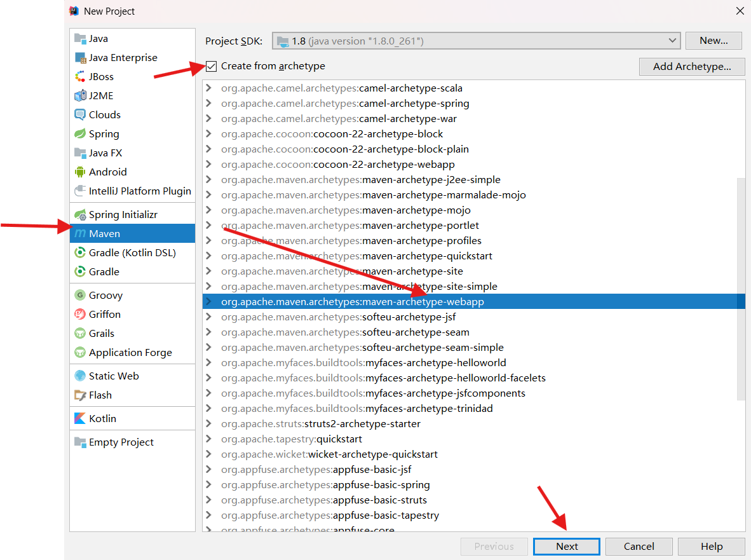
Task: Click the Maven 'm' icon
Action: [x=80, y=234]
